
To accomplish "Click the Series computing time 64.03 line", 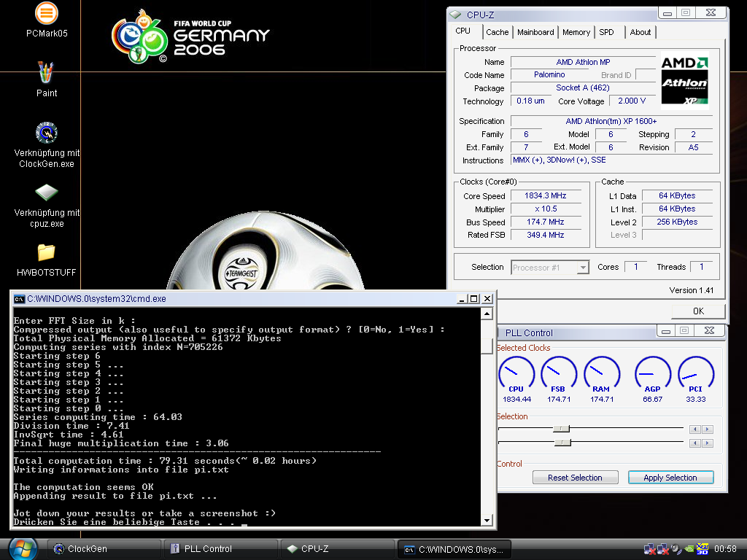I will tap(98, 416).
